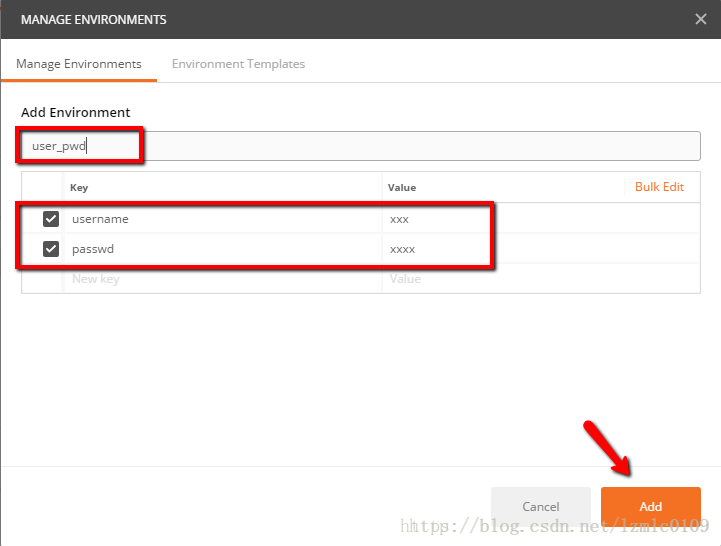Click the empty Value field in new row
Viewport: 721px width, 546px height.
pyautogui.click(x=541, y=279)
